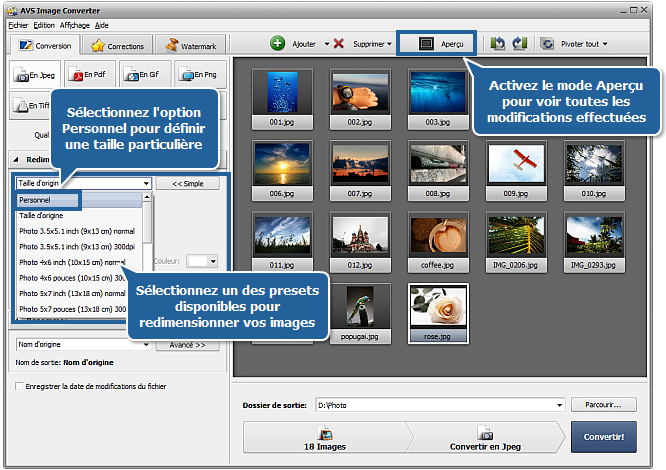Choose the En Jpeg format button

tap(36, 74)
